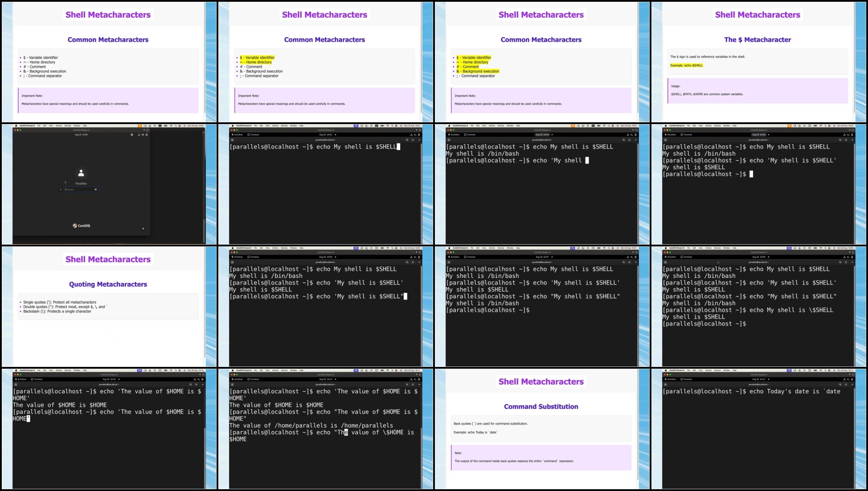Open the Actions menu in the 16:17 frame

pyautogui.click(x=708, y=370)
